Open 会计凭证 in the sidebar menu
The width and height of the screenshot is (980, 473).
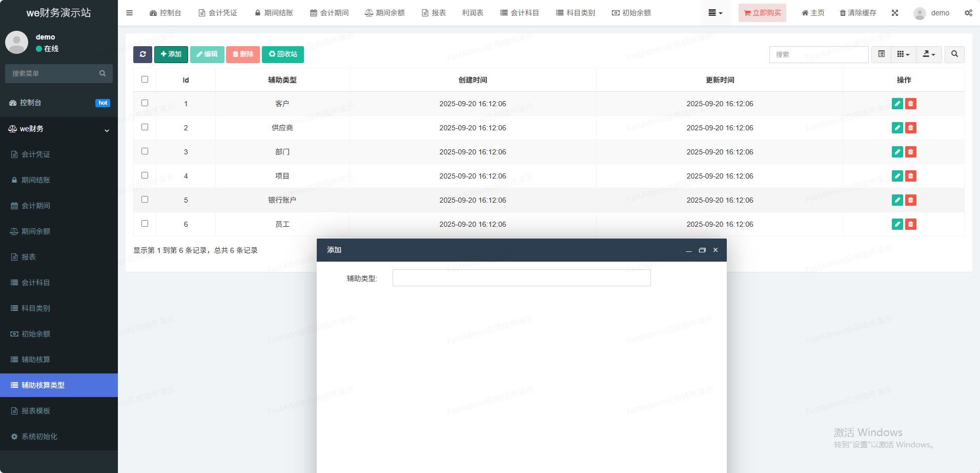[x=36, y=154]
